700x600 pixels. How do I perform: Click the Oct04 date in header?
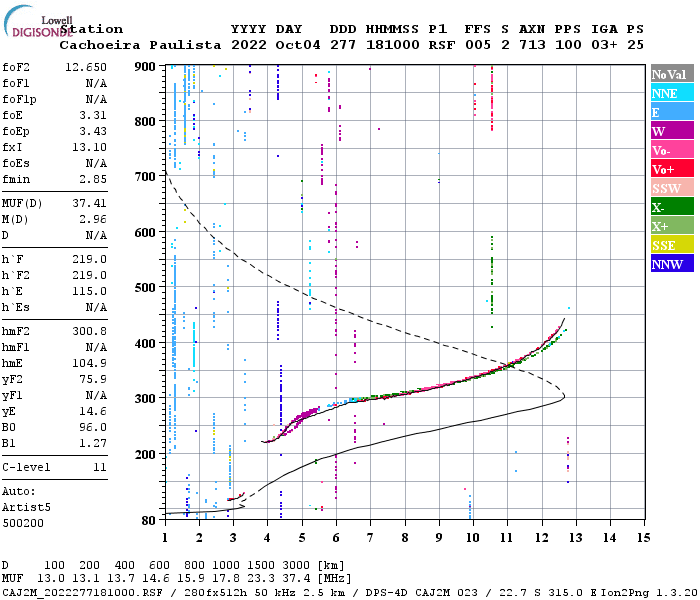click(x=298, y=45)
